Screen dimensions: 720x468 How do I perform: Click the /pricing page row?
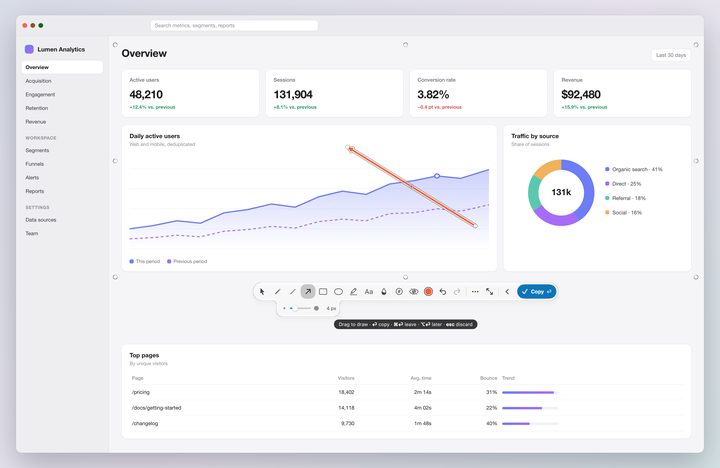(406, 392)
